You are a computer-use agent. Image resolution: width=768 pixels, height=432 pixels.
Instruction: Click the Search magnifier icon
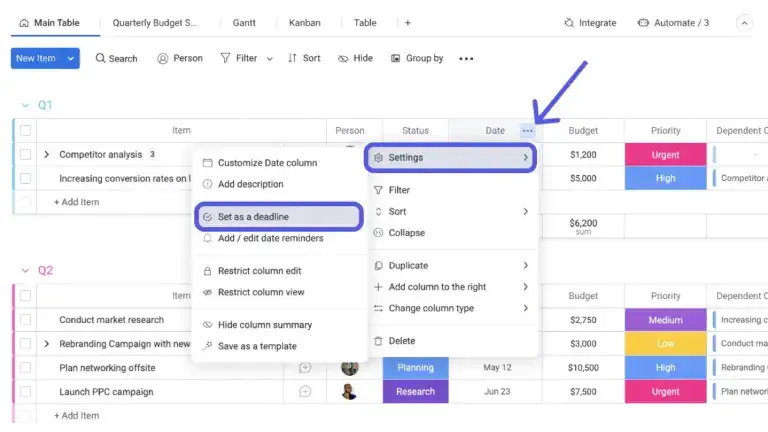click(x=100, y=58)
